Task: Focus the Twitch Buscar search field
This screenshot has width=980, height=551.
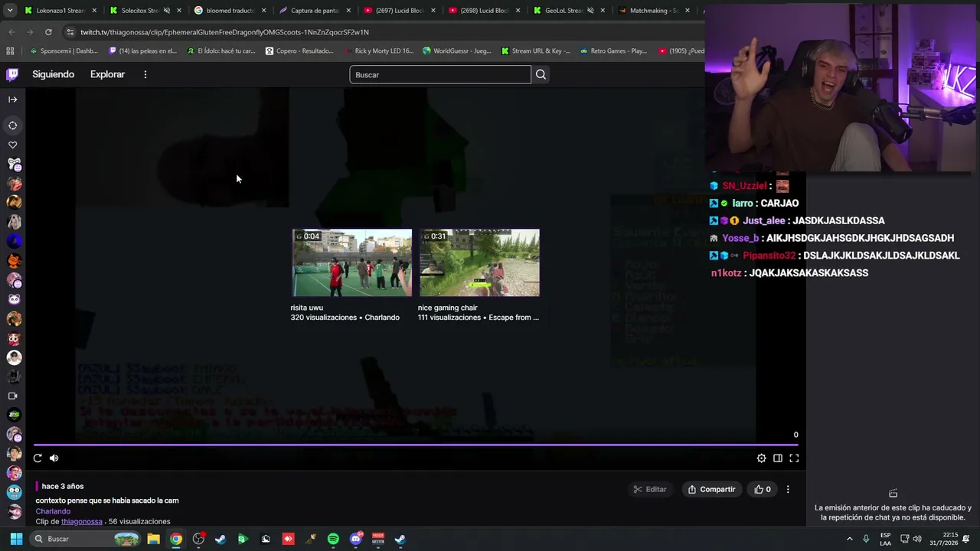Action: point(440,74)
